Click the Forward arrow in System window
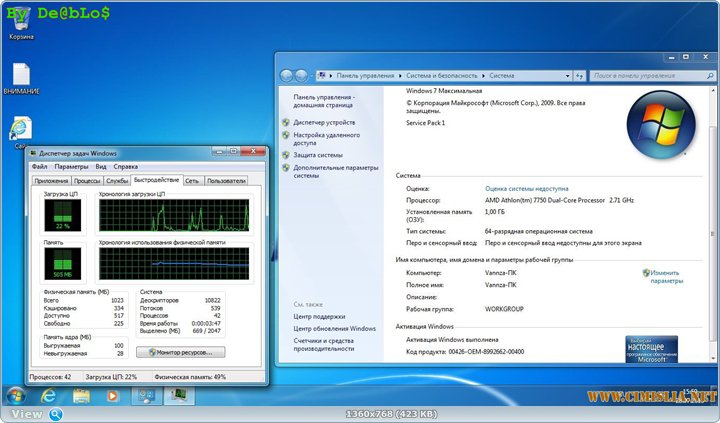Screen dimensions: 720x423 301,75
